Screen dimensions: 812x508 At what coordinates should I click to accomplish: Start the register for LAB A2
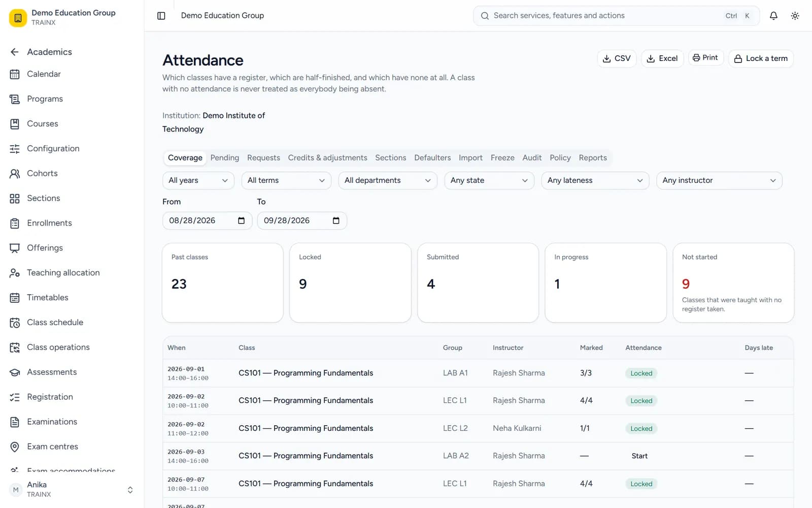point(639,456)
